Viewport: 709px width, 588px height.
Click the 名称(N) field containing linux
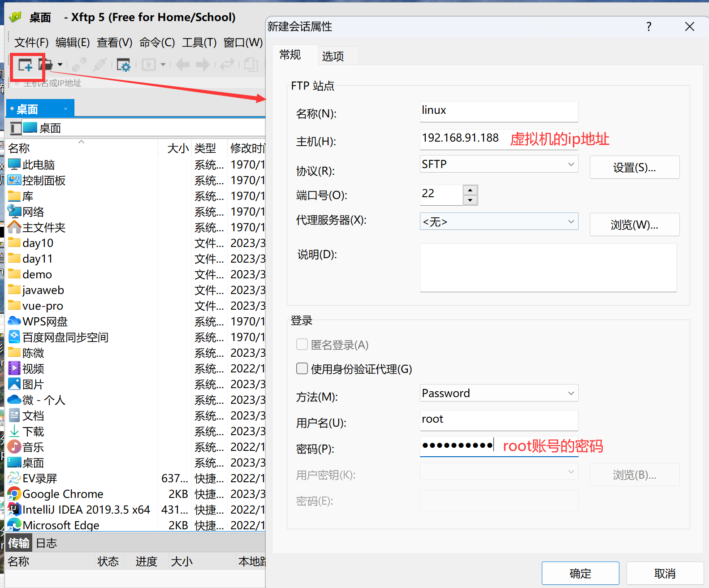coord(499,112)
